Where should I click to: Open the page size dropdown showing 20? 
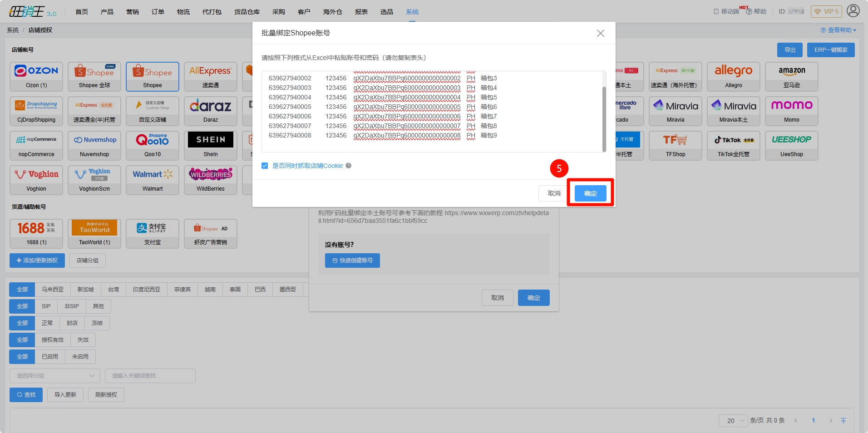click(733, 421)
